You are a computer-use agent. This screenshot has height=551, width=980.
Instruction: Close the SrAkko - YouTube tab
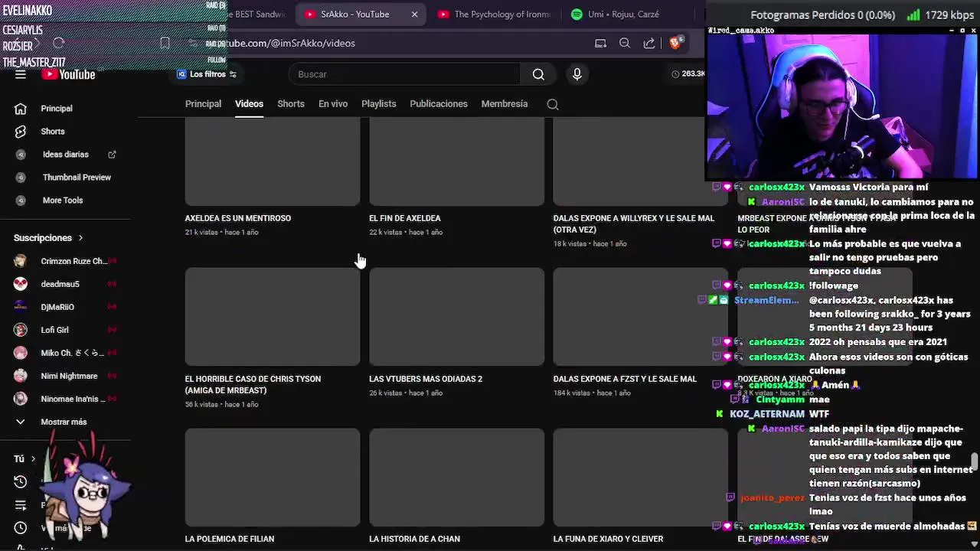(414, 15)
